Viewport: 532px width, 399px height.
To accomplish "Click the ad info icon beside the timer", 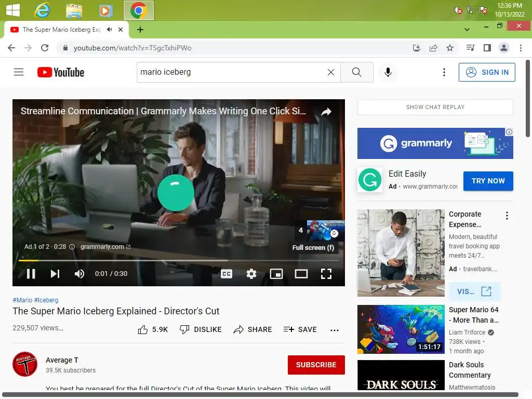I will click(72, 247).
